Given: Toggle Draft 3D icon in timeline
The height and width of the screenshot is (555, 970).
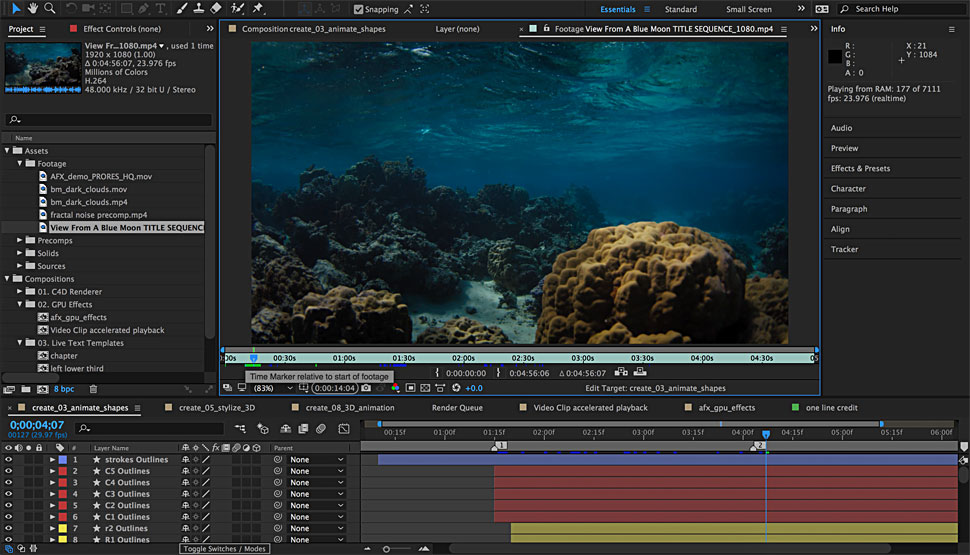Looking at the screenshot, I should (263, 428).
